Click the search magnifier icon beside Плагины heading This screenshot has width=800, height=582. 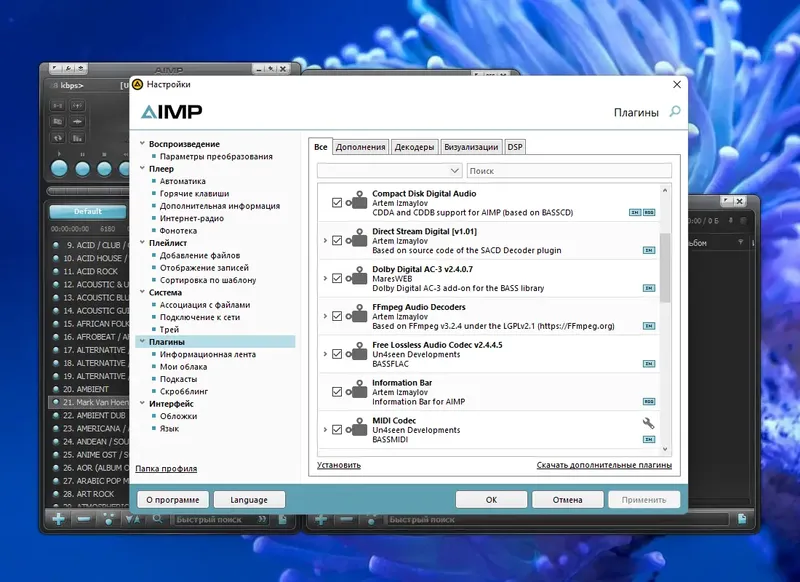pos(675,111)
